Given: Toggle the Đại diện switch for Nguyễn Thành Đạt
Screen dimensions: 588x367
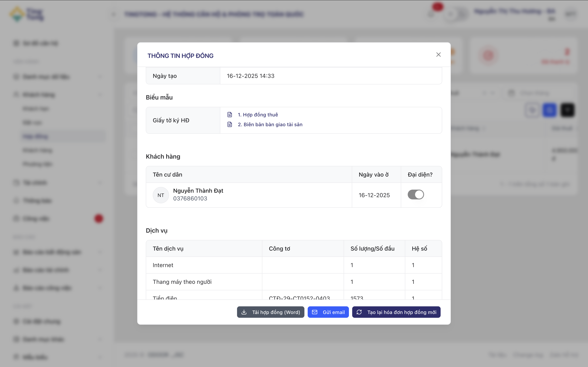Looking at the screenshot, I should (416, 195).
